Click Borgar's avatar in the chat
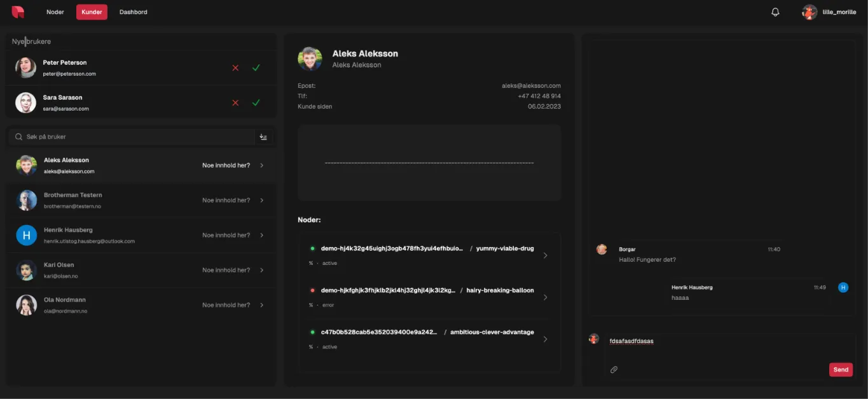Screen dimensions: 868x399 [x=602, y=249]
